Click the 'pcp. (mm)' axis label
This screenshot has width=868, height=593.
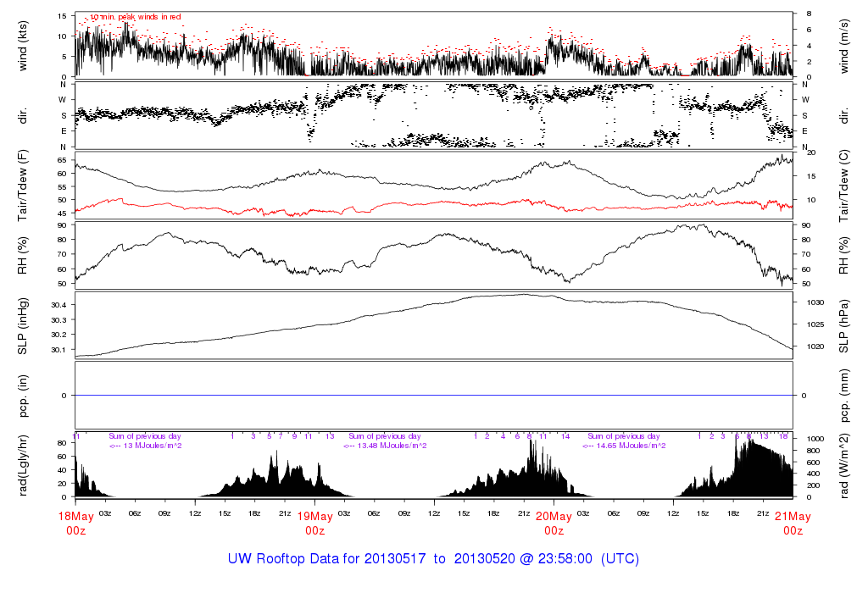(843, 396)
